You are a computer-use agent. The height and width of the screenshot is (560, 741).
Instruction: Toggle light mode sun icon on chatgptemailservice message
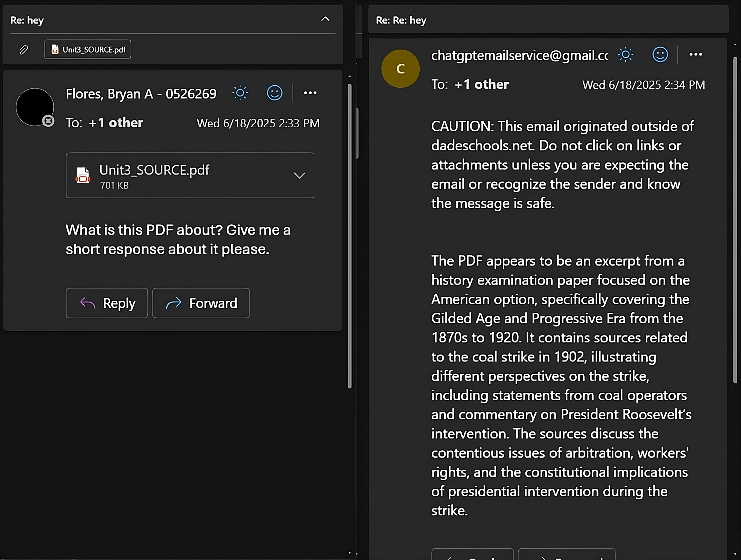(625, 55)
